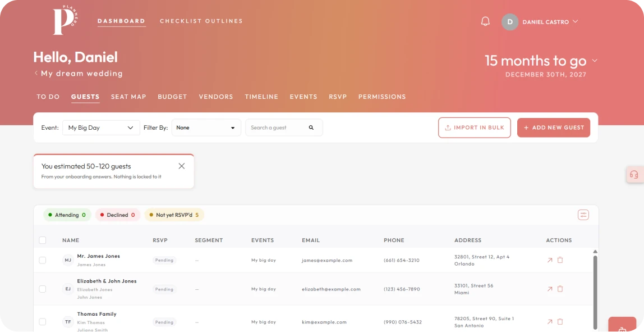
Task: Switch to the Guests tab
Action: [85, 97]
